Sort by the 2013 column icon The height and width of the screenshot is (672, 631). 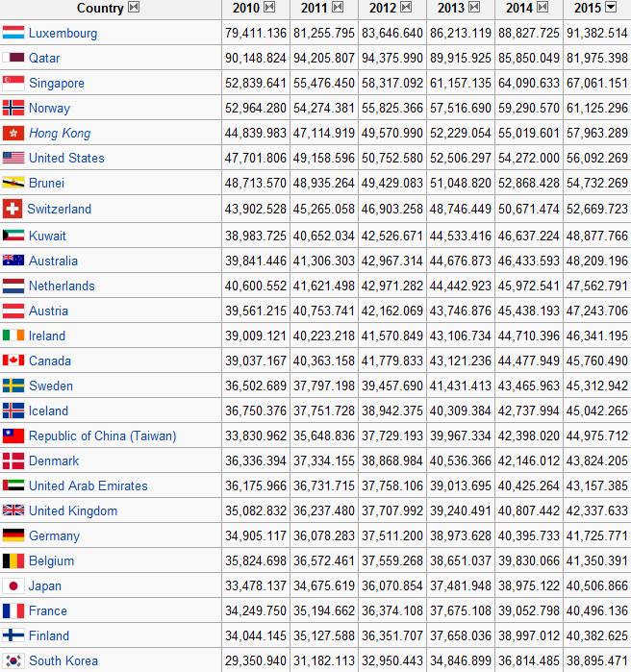click(474, 8)
